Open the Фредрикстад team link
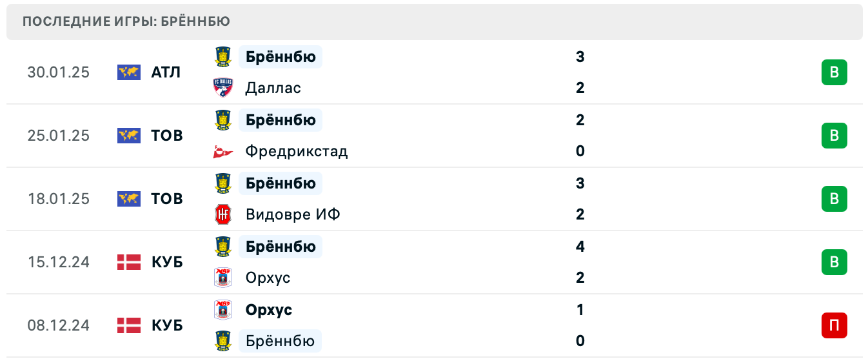The height and width of the screenshot is (359, 868). pyautogui.click(x=296, y=152)
